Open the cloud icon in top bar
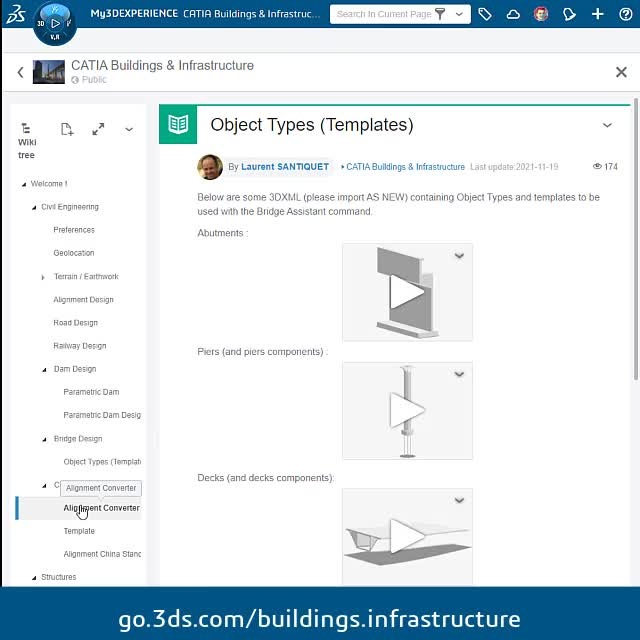 [513, 14]
